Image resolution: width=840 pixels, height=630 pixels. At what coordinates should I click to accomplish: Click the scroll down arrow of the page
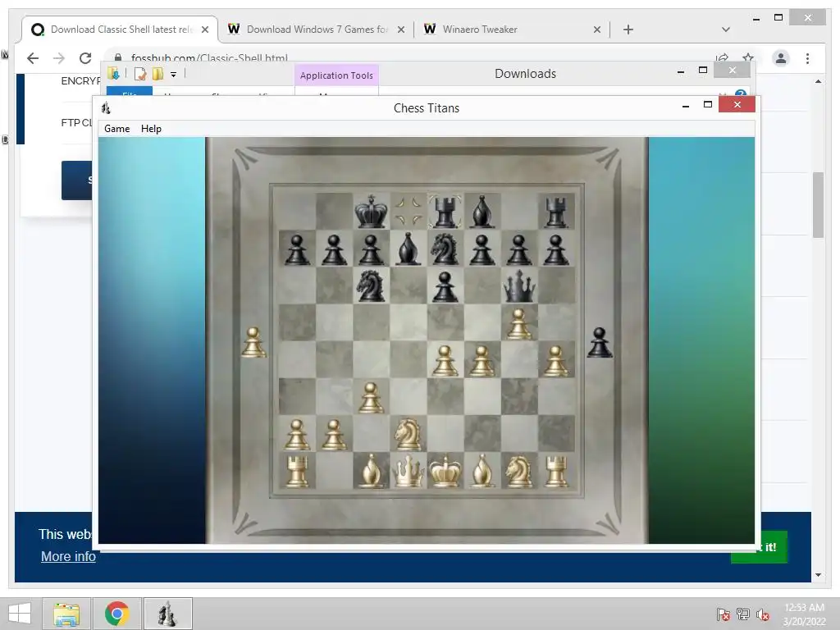(x=818, y=575)
